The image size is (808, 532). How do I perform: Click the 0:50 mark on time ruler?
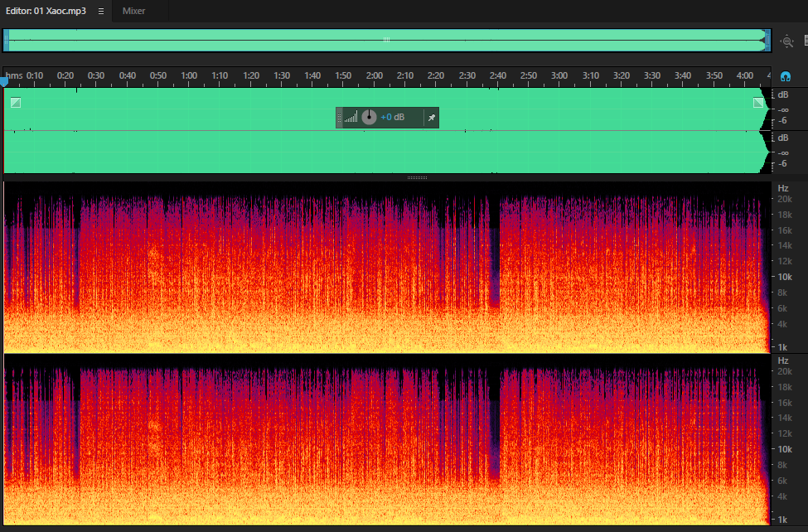coord(157,75)
